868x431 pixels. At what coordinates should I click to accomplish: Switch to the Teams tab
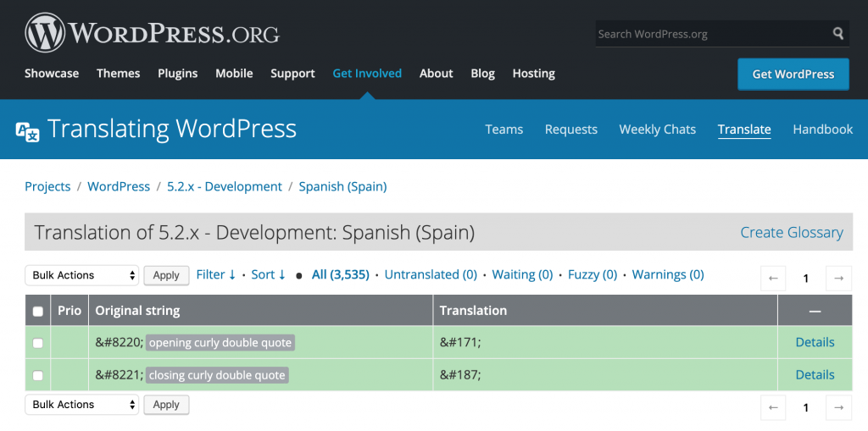504,130
